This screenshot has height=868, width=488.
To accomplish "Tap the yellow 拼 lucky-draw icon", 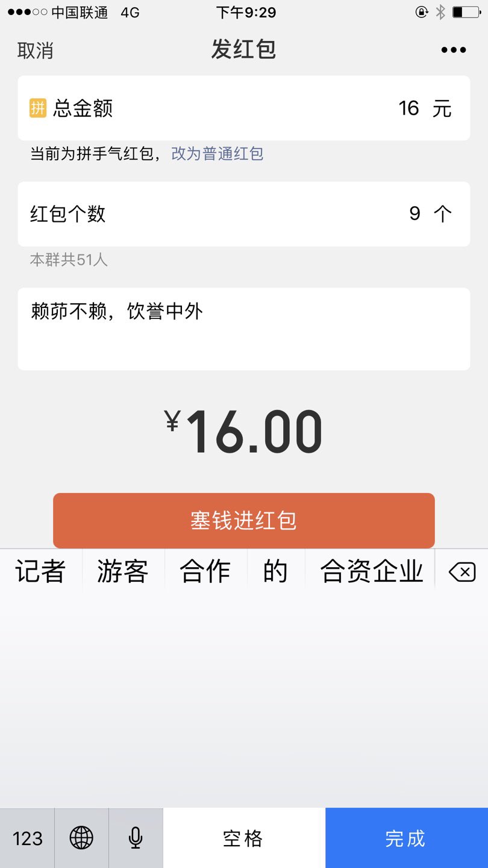I will tap(38, 108).
